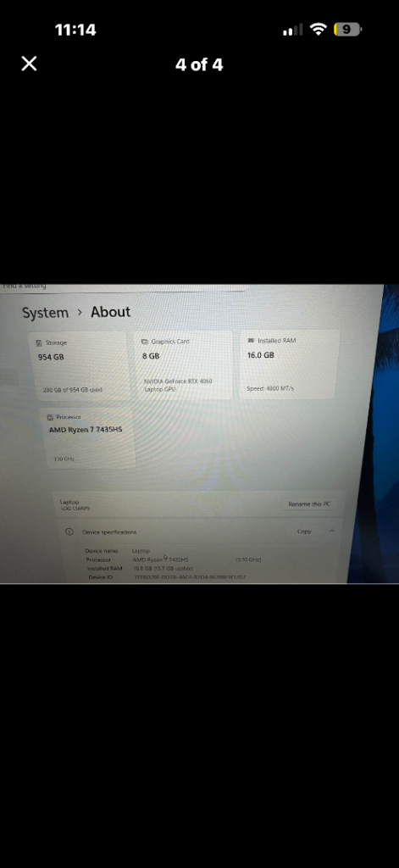Screen dimensions: 399x868
Task: Click the 'Find a setting' search field
Action: [x=122, y=287]
